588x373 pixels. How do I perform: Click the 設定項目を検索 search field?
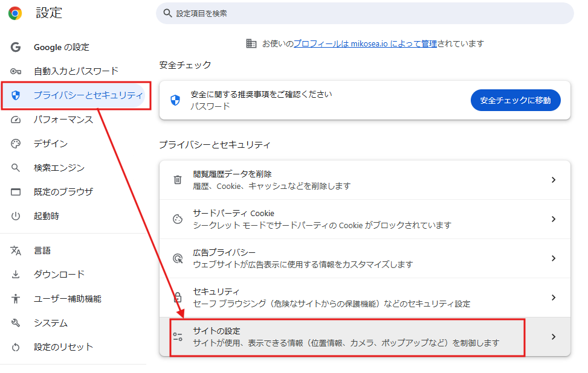pos(364,13)
